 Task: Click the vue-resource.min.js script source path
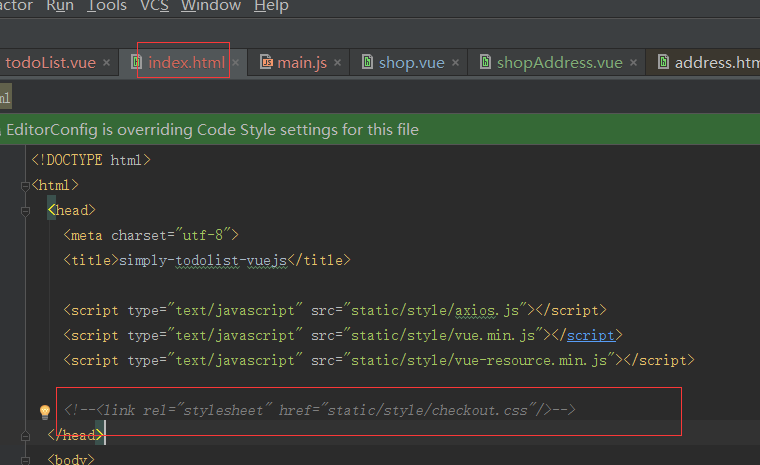pyautogui.click(x=479, y=360)
